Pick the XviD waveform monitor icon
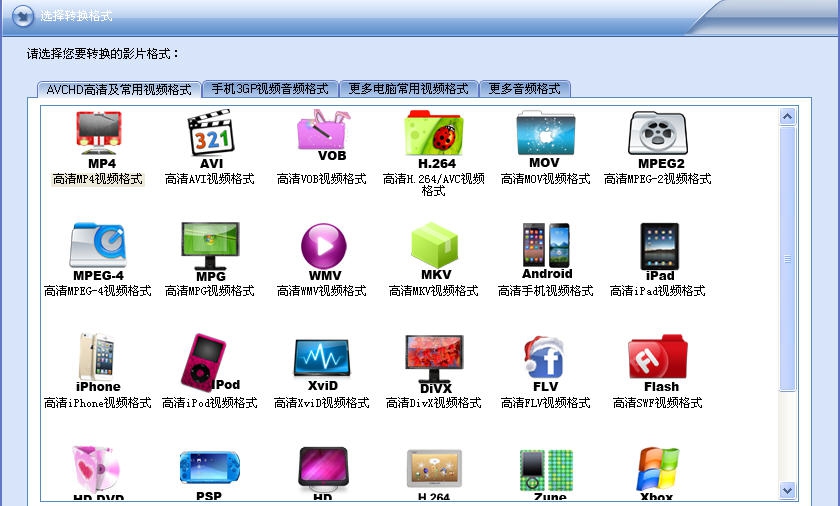The width and height of the screenshot is (840, 506). (x=322, y=364)
